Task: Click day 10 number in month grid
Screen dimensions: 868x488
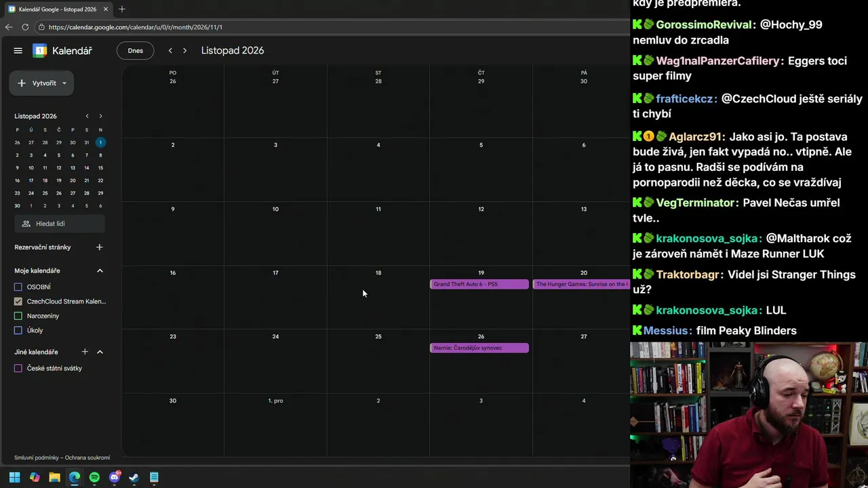Action: pyautogui.click(x=275, y=209)
